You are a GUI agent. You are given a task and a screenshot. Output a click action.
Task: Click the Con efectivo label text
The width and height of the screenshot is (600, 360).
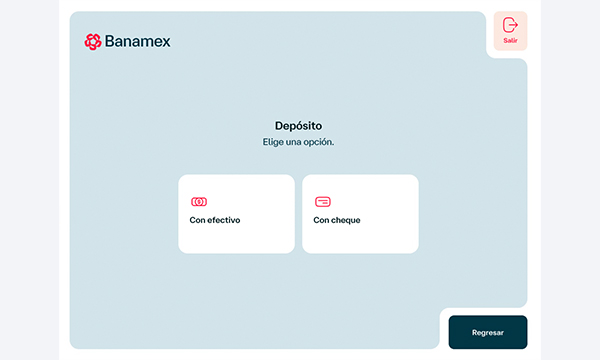(215, 220)
